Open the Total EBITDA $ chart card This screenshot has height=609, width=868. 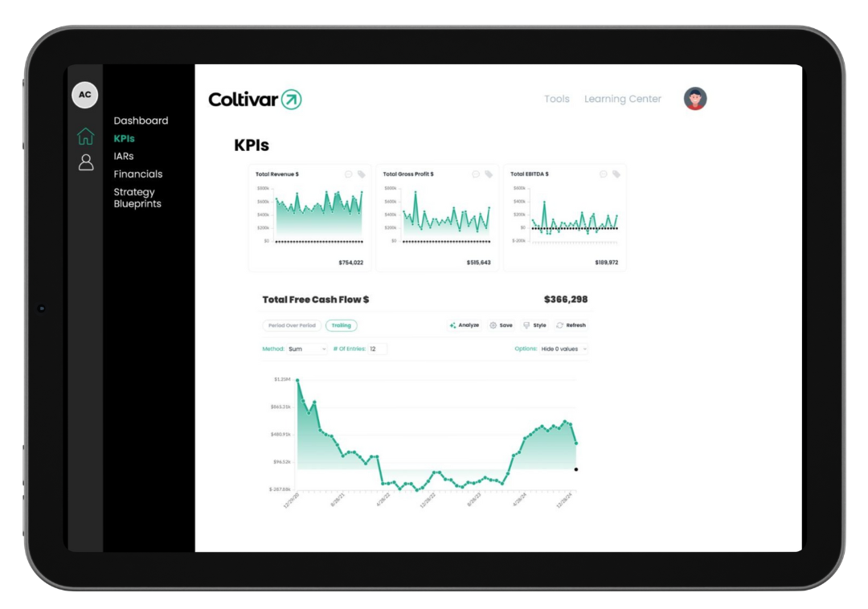tap(565, 218)
